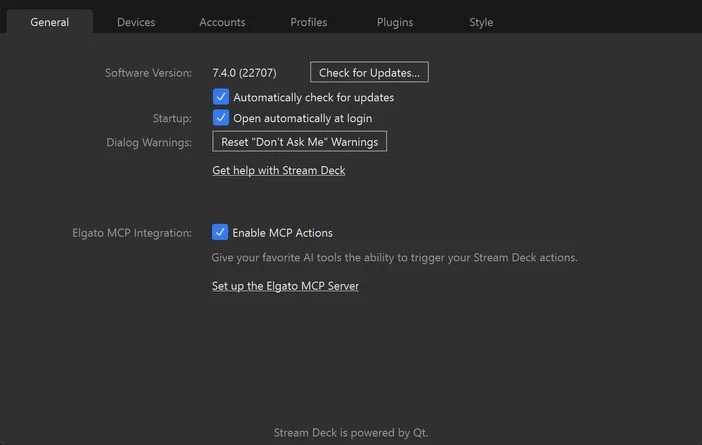The height and width of the screenshot is (445, 702).
Task: Follow the Set up Elgato MCP Server link
Action: pyautogui.click(x=285, y=286)
